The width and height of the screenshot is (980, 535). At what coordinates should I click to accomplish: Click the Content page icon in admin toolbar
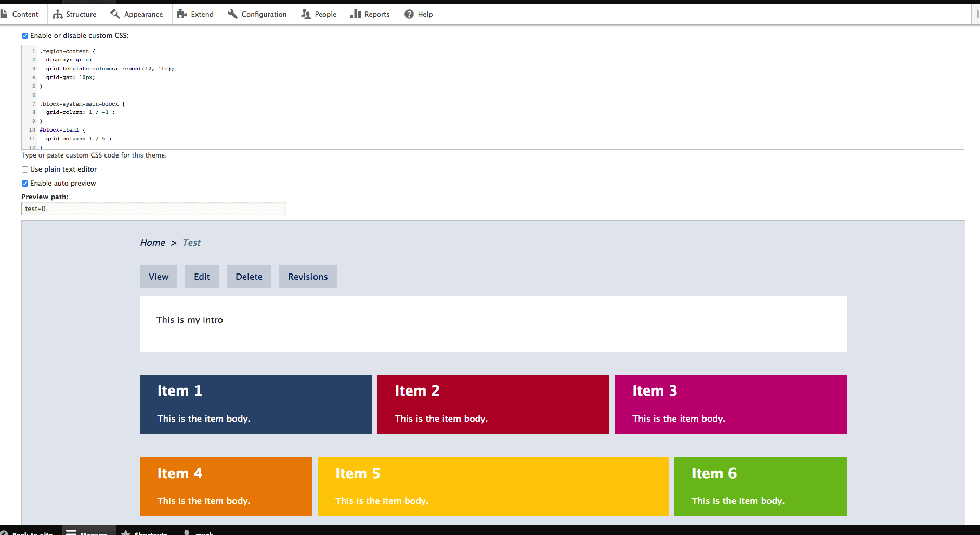click(x=4, y=14)
